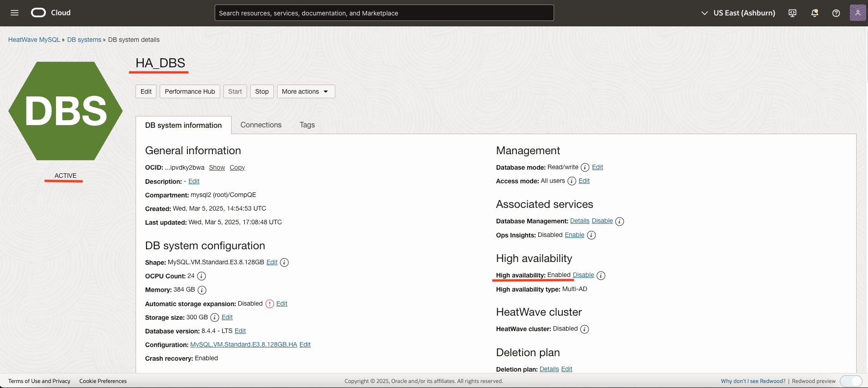
Task: Click the search resources input field
Action: point(384,13)
